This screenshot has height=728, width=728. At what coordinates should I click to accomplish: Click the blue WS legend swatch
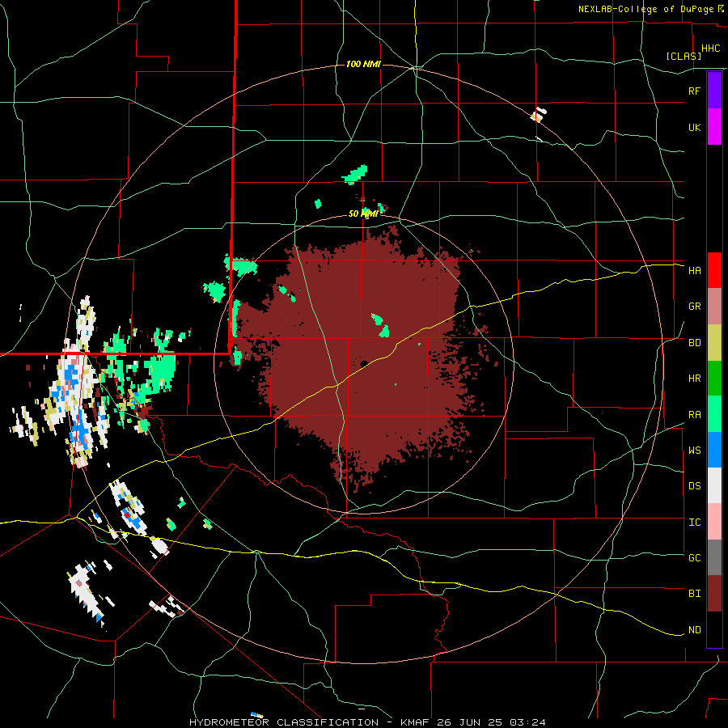pos(714,450)
